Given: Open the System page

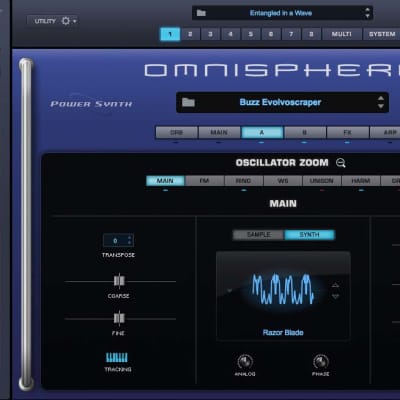Looking at the screenshot, I should [x=381, y=34].
